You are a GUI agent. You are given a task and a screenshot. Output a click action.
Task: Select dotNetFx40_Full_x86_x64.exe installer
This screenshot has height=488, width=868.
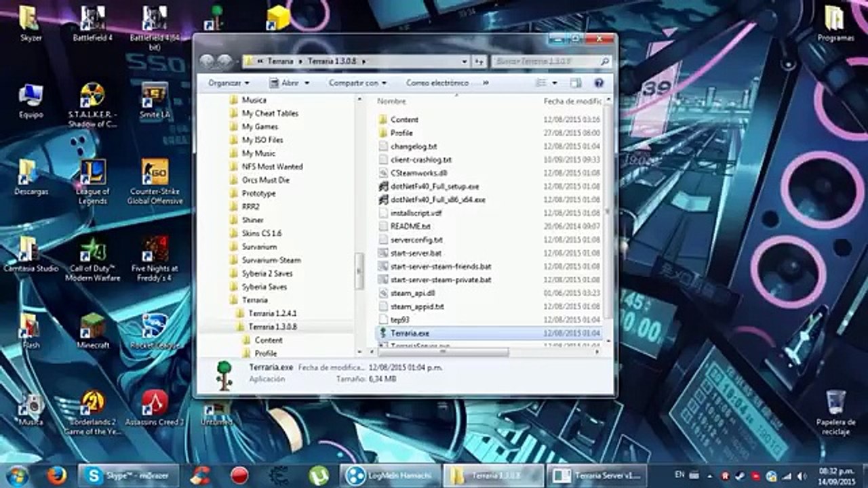[437, 200]
